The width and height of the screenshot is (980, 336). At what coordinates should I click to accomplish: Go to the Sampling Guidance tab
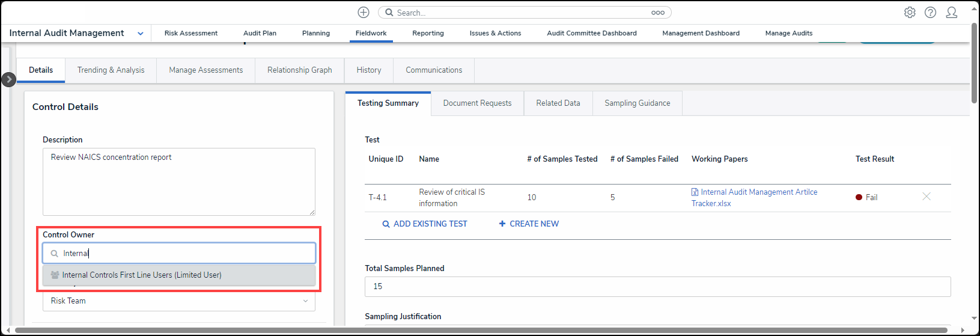tap(637, 103)
